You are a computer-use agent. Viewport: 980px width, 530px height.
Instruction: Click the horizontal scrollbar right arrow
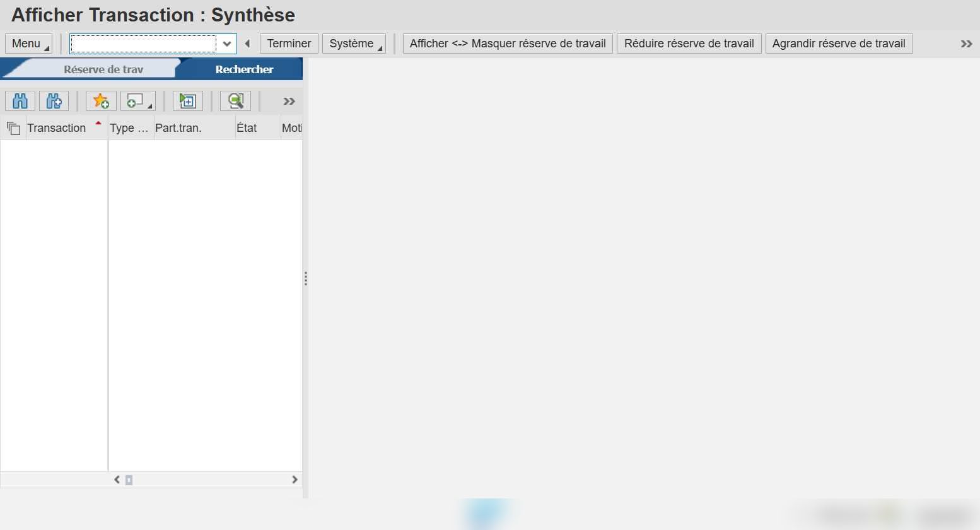[295, 480]
